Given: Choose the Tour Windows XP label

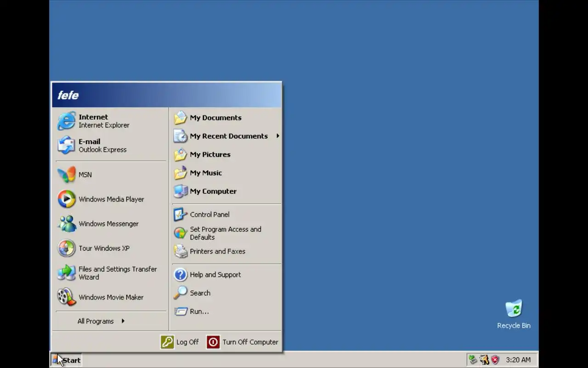Looking at the screenshot, I should point(104,248).
